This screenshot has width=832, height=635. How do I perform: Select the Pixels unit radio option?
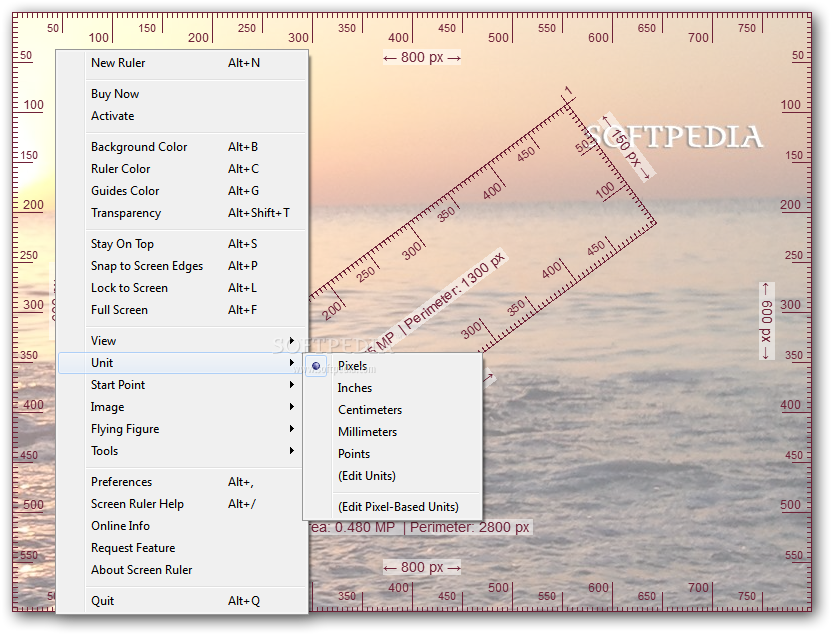(392, 367)
